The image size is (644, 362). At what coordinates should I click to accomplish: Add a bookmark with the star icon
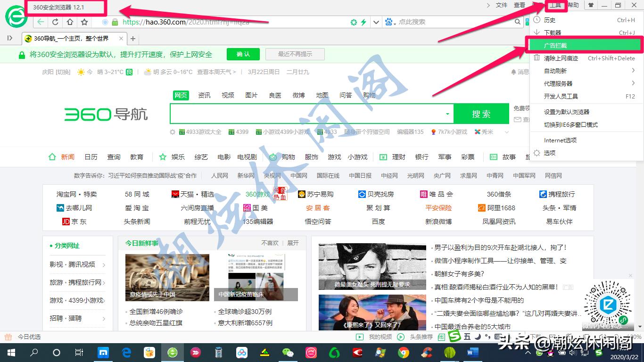(84, 22)
